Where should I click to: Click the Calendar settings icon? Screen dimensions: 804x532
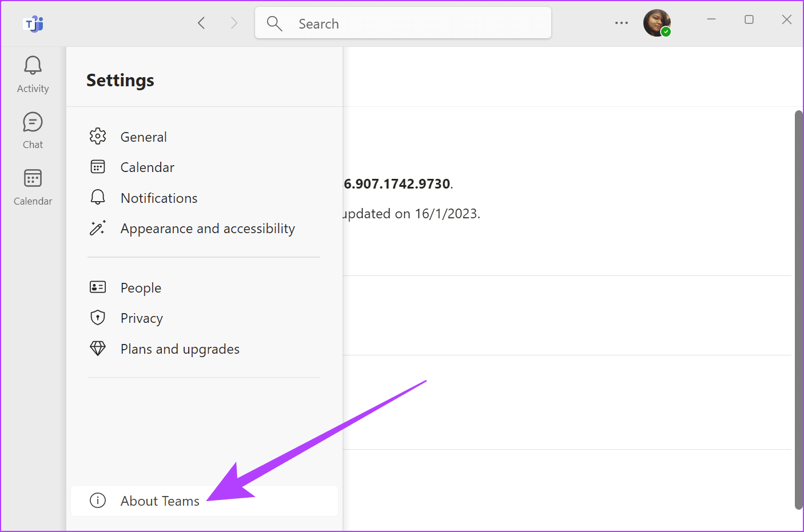[98, 167]
